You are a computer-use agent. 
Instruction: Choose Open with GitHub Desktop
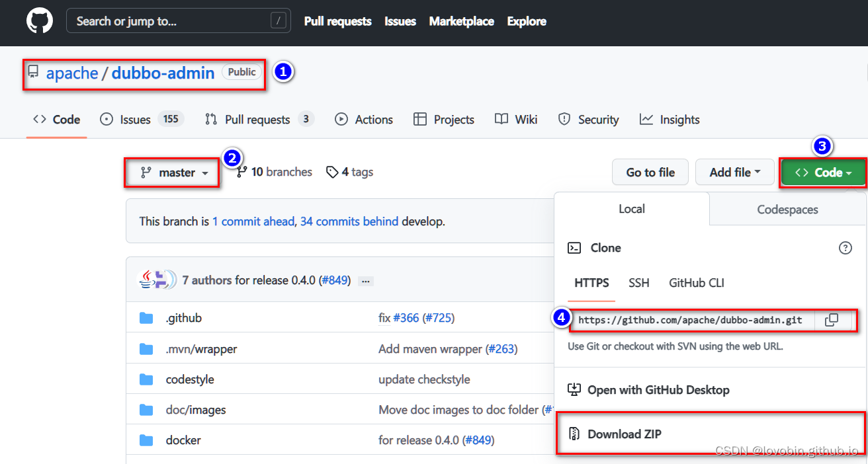coord(649,390)
